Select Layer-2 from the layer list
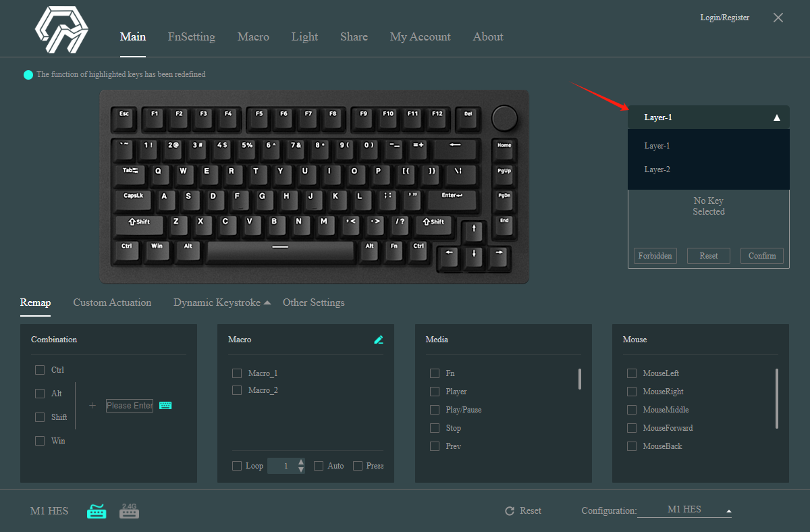This screenshot has height=532, width=810. (657, 169)
